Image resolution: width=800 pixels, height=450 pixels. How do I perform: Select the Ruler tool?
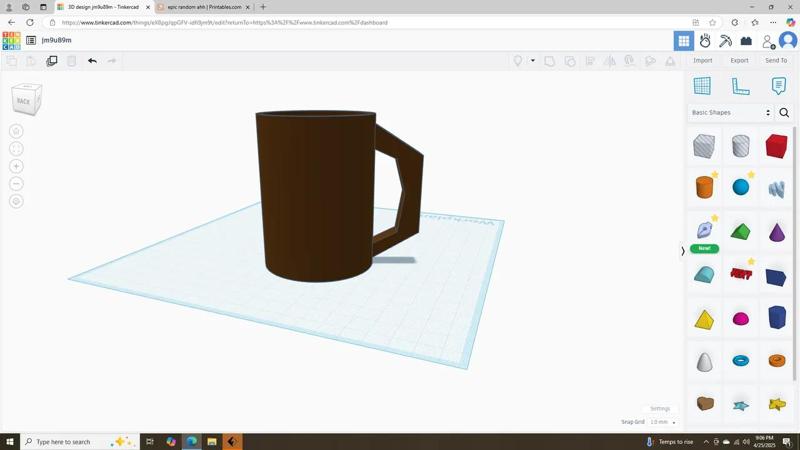[x=740, y=86]
